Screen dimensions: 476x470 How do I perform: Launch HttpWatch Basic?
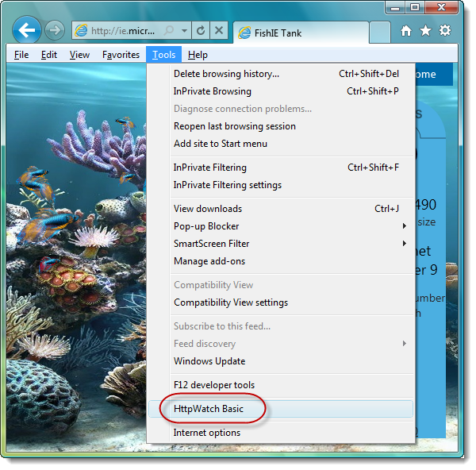pyautogui.click(x=281, y=409)
